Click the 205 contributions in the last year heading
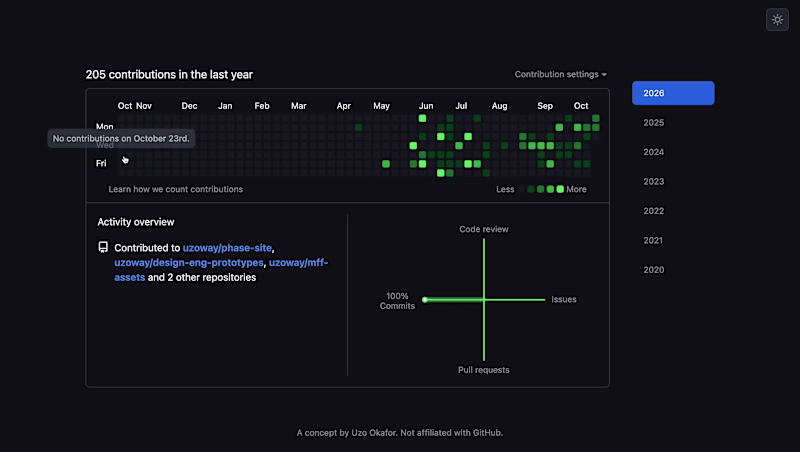 169,74
